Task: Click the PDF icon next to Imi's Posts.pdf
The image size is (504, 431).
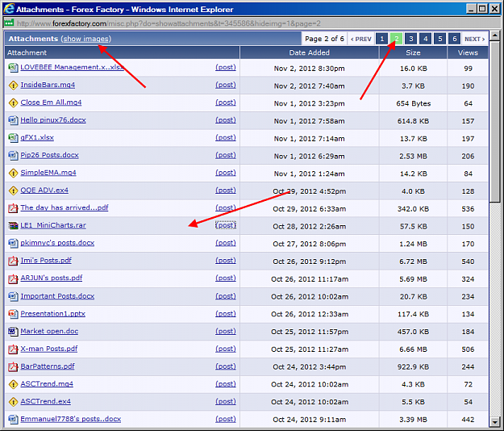Action: (13, 261)
